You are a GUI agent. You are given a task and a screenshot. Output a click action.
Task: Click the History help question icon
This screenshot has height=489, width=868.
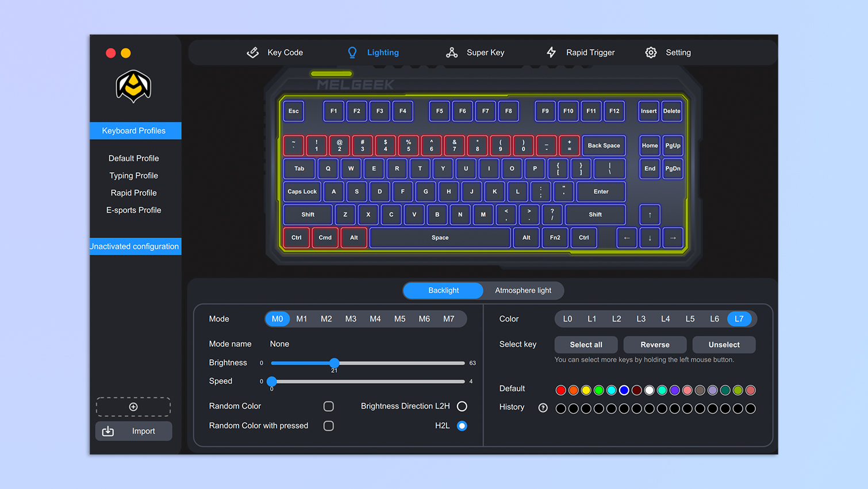(x=543, y=408)
